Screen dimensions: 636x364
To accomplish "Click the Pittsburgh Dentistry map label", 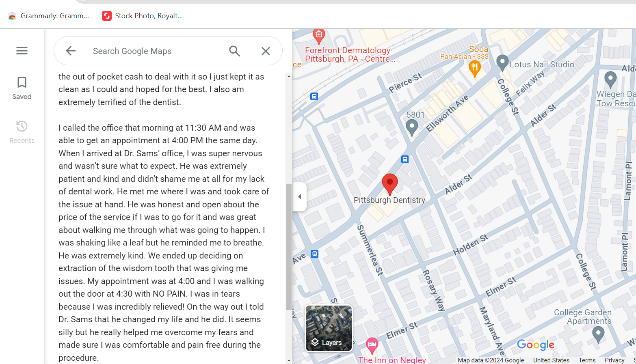I will 389,200.
